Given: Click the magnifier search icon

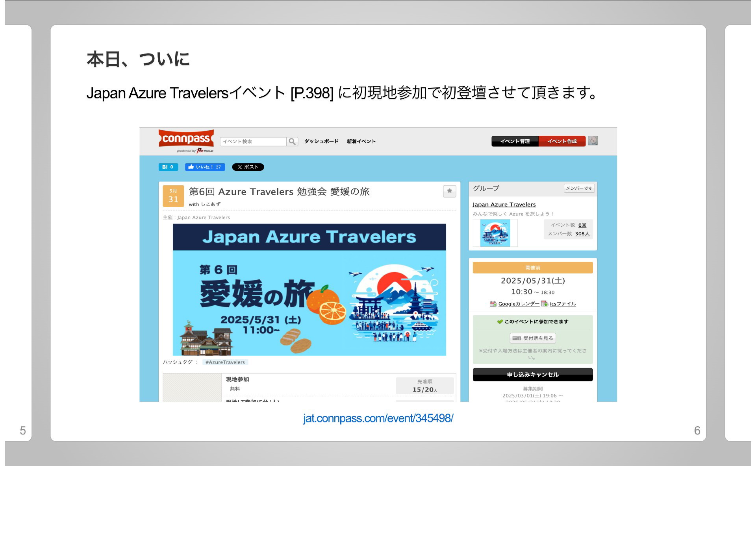Looking at the screenshot, I should 292,141.
